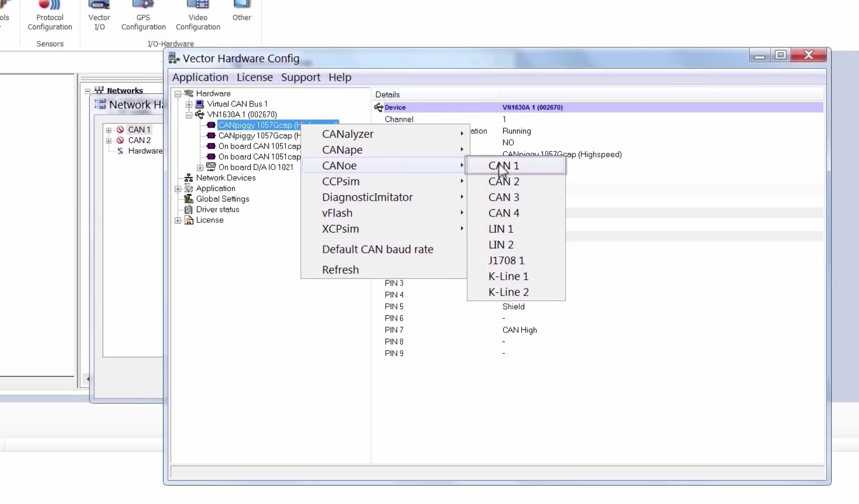Click first CANpiggy 1057Gcap channel icon
859x504 pixels.
211,125
